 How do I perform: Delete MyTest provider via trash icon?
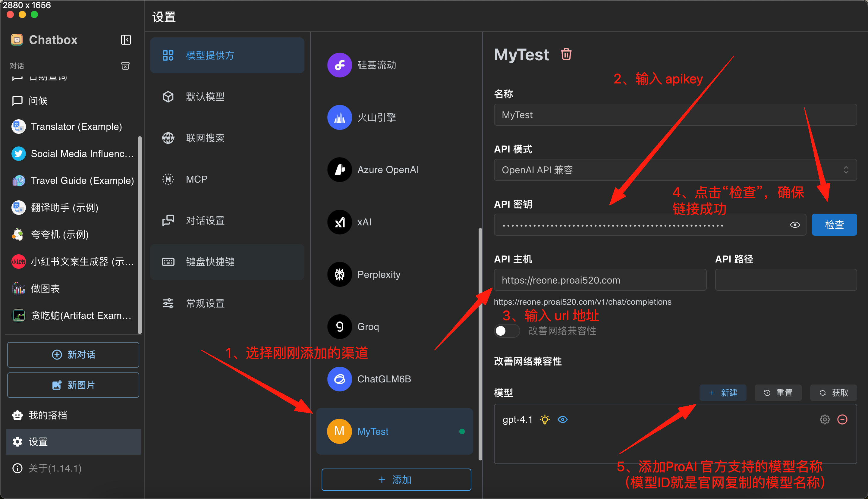pyautogui.click(x=566, y=54)
